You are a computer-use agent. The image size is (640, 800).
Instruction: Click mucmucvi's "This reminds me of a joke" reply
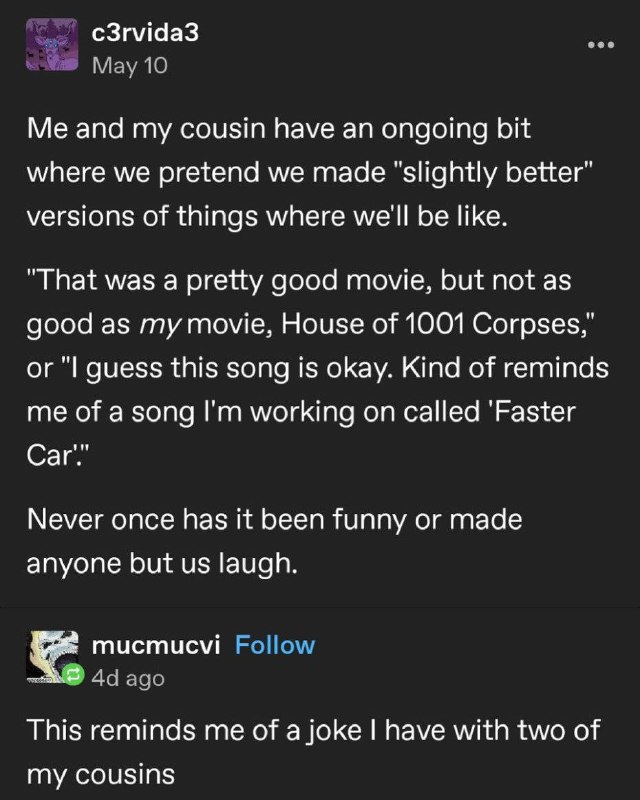tap(313, 753)
